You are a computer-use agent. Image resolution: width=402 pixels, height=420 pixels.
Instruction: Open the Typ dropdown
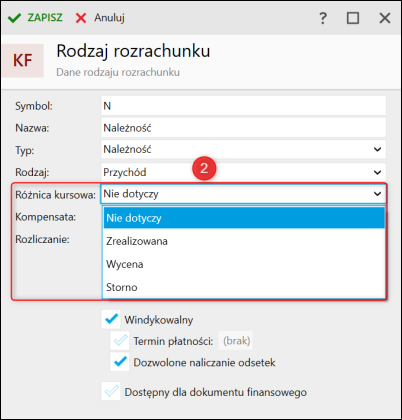point(243,149)
